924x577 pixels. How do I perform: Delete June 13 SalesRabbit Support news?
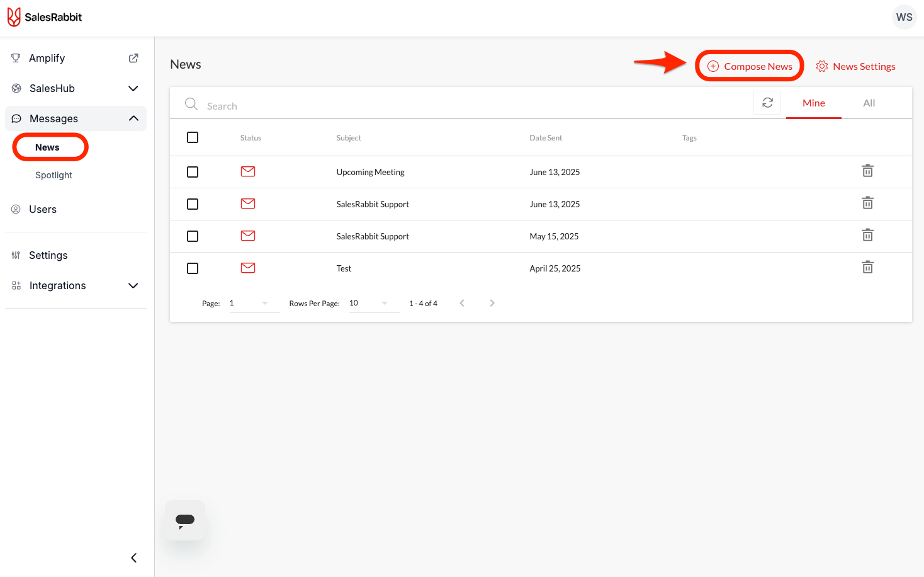pyautogui.click(x=867, y=203)
